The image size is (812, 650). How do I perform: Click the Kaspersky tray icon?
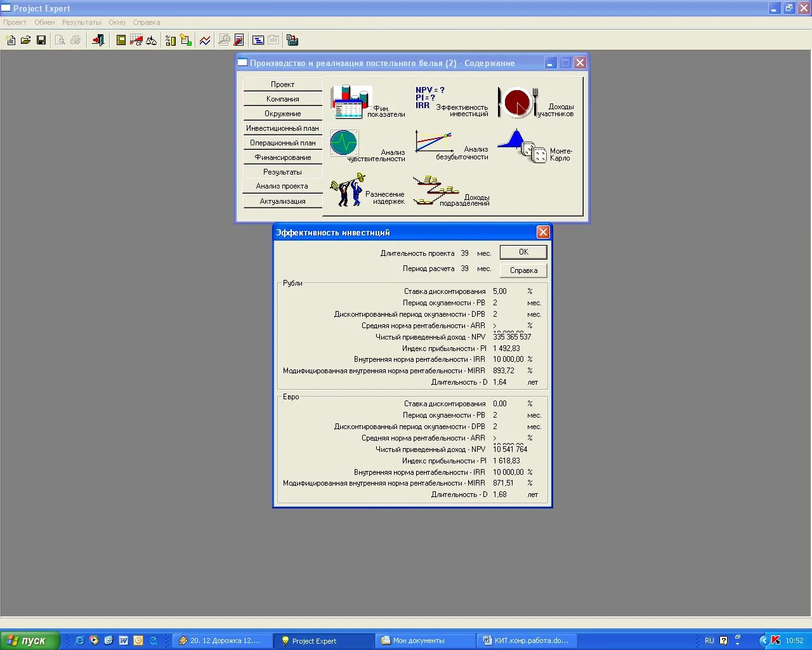[775, 640]
